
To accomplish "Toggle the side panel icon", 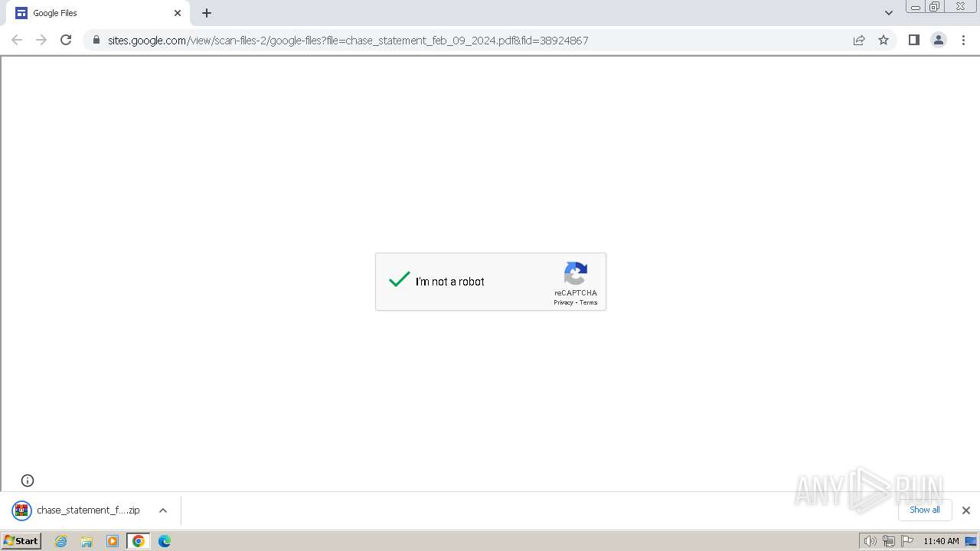I will [x=913, y=40].
